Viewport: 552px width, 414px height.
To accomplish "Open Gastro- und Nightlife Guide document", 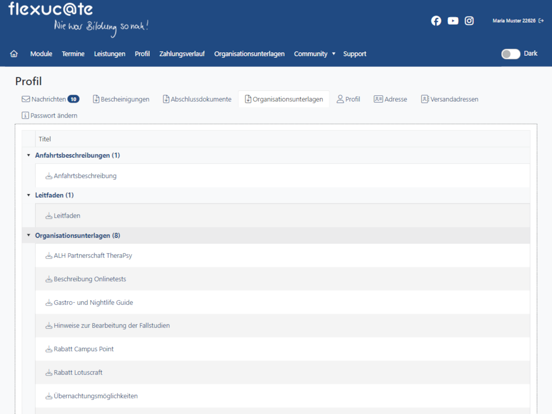I will coord(93,303).
